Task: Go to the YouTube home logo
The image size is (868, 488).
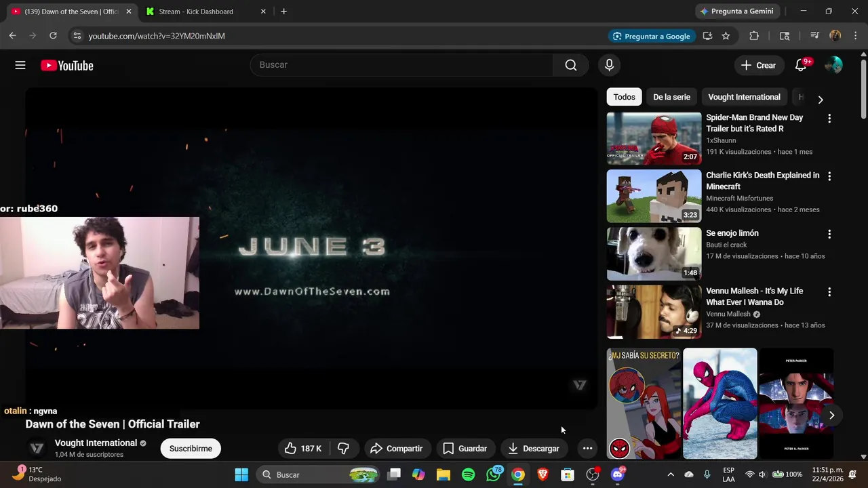Action: point(66,66)
